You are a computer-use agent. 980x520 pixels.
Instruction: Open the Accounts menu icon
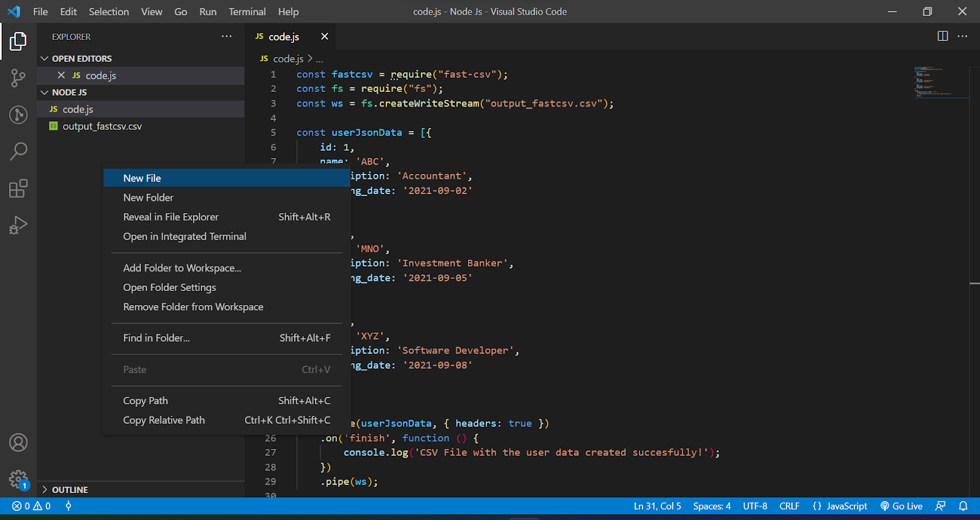[18, 442]
